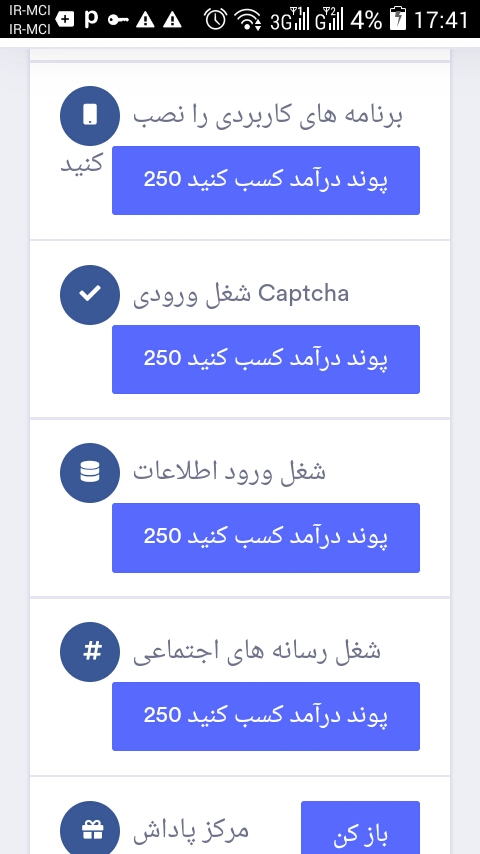Tap the P notification icon in status bar
Screen dimensions: 480x854
point(92,19)
